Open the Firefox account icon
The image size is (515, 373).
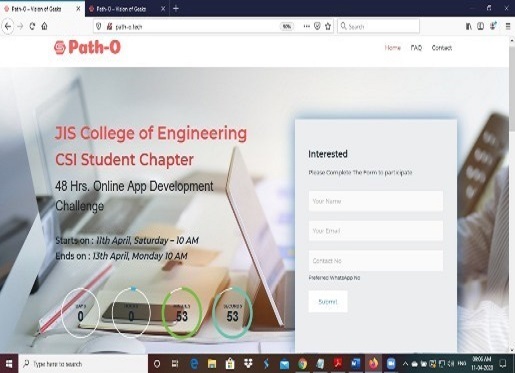click(493, 26)
